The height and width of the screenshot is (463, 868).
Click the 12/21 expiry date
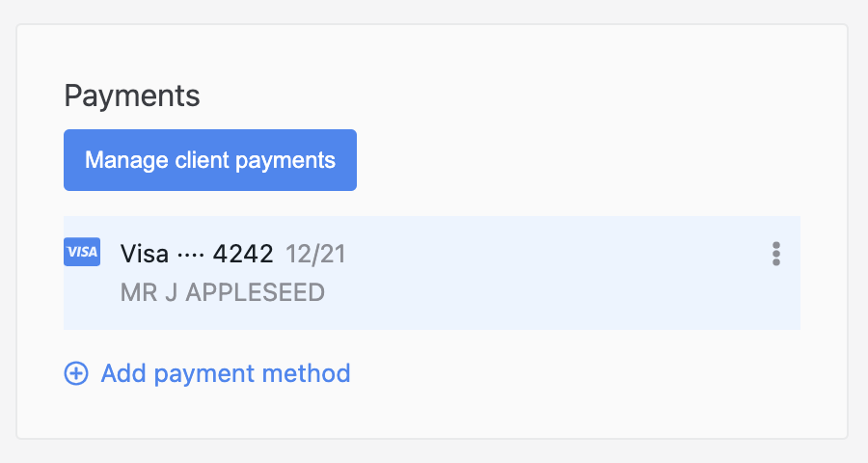pyautogui.click(x=315, y=254)
